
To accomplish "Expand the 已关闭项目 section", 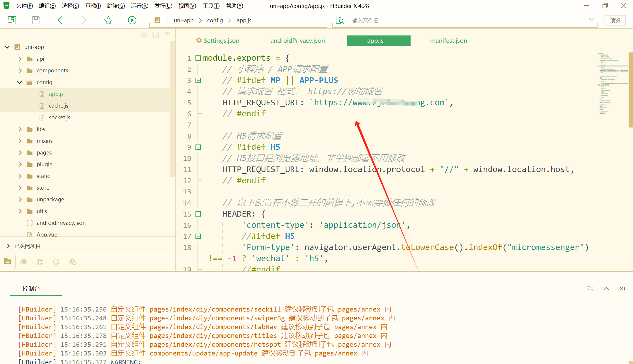I will click(x=8, y=246).
